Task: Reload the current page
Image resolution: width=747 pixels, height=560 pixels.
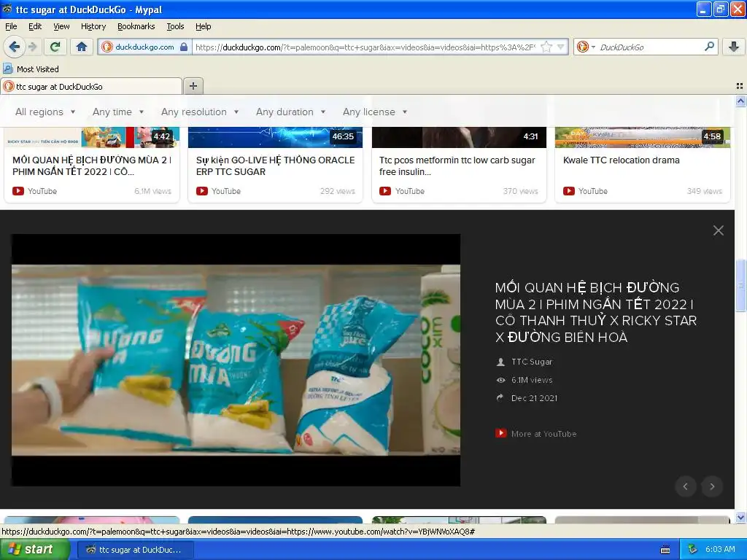Action: click(x=55, y=47)
